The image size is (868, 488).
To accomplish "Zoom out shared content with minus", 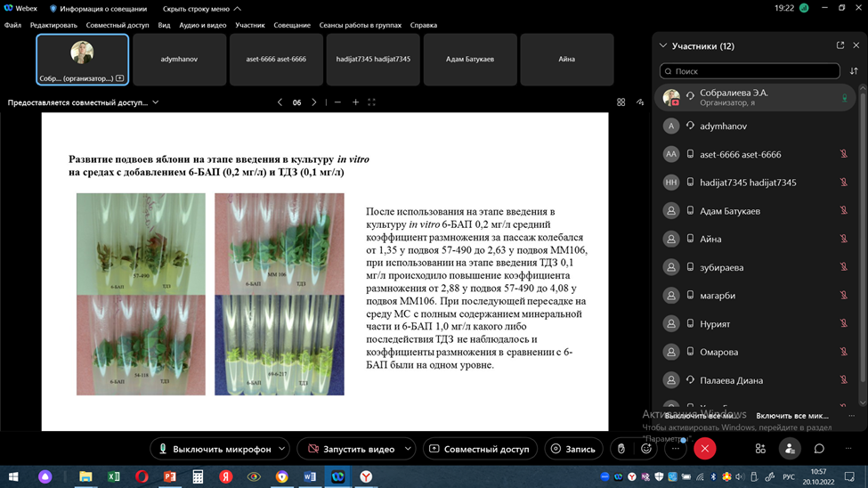I will pos(337,102).
